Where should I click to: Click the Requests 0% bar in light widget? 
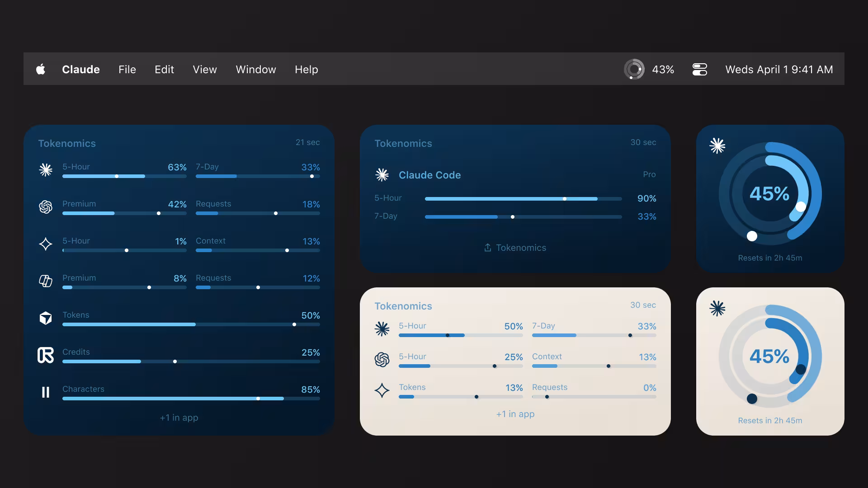[x=594, y=397]
